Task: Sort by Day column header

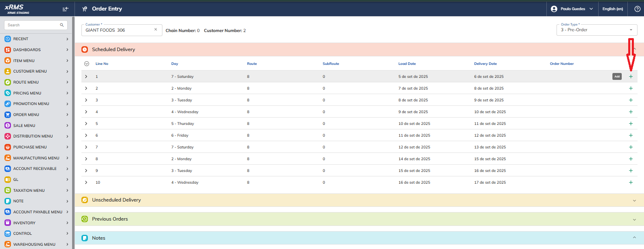Action: [x=175, y=64]
